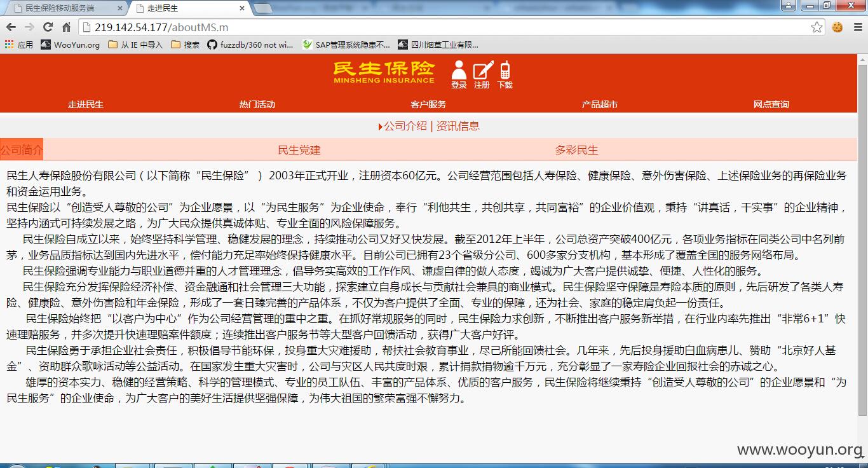Close the 走进民生 browser tab
Viewport: 868px width, 468px height.
pyautogui.click(x=241, y=8)
